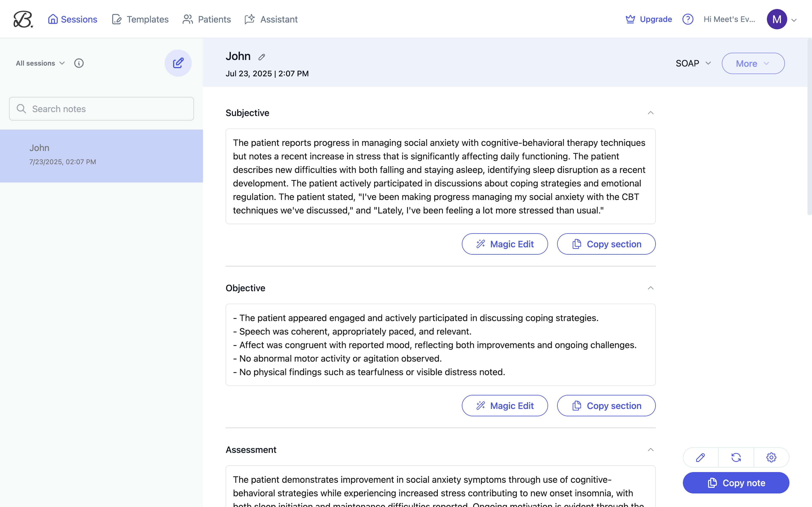Click the Copy note button

[735, 482]
